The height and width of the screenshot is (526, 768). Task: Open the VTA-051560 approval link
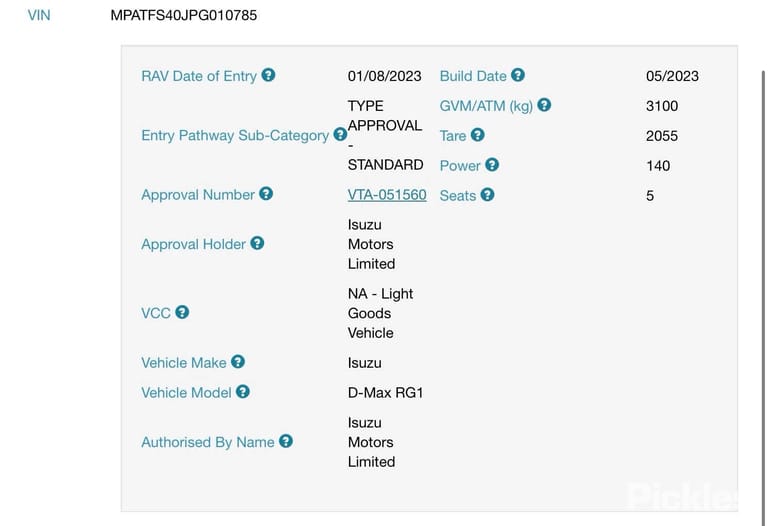tap(387, 195)
